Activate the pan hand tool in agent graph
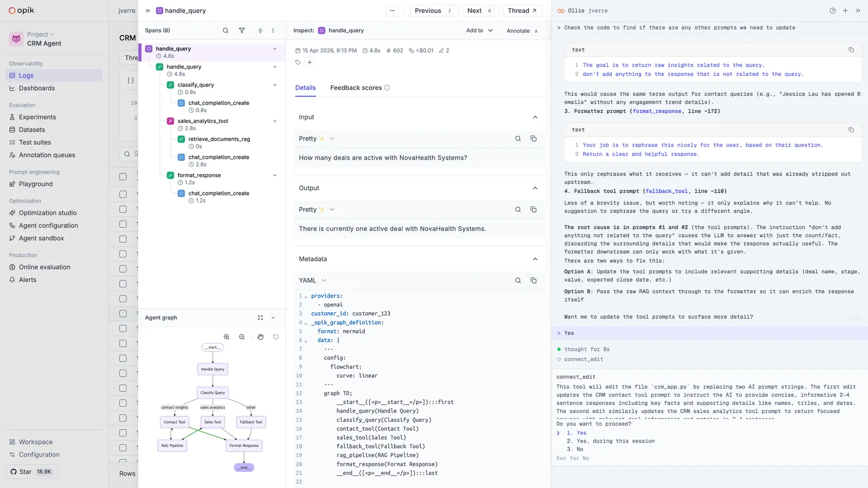The image size is (868, 488). [x=260, y=337]
